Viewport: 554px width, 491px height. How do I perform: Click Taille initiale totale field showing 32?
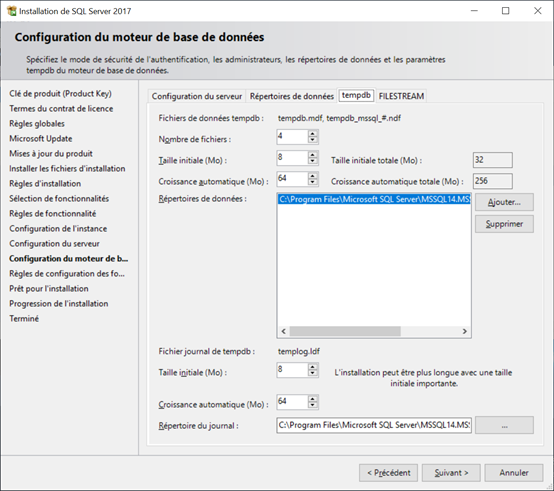tap(493, 160)
